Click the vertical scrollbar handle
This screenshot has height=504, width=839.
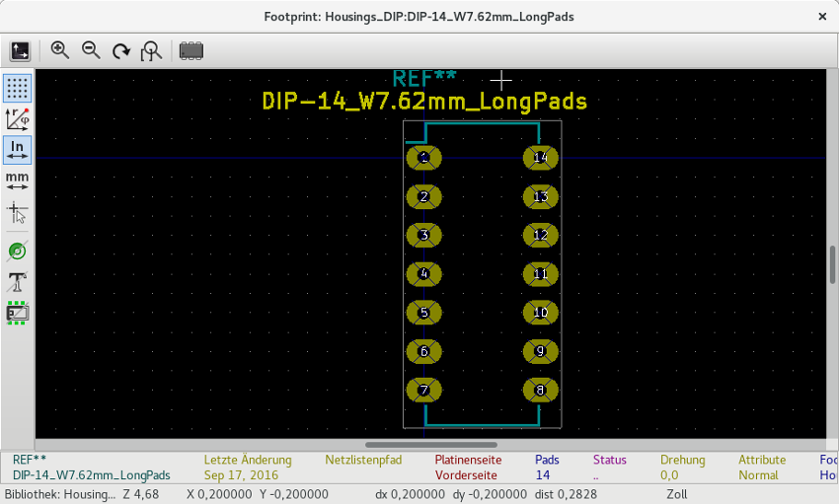click(832, 264)
